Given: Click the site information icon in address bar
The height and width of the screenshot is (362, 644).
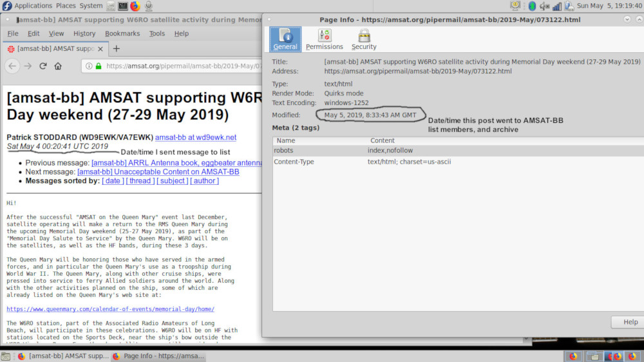Looking at the screenshot, I should pos(89,66).
